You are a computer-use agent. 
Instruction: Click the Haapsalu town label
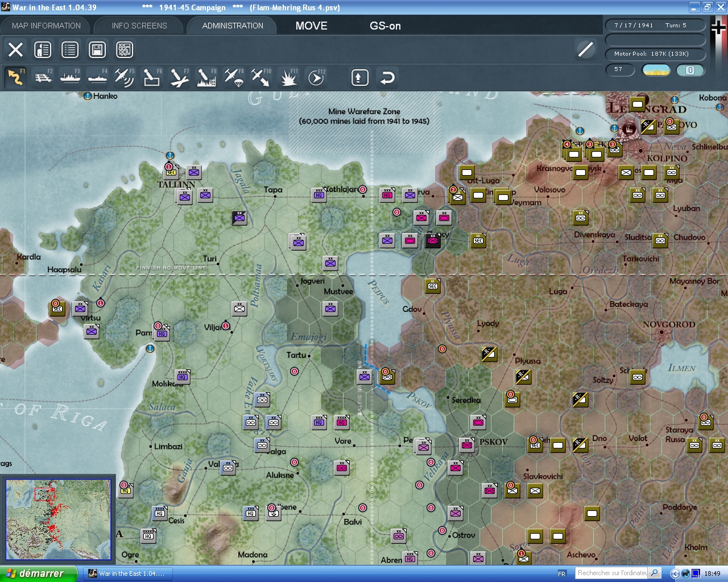point(64,269)
